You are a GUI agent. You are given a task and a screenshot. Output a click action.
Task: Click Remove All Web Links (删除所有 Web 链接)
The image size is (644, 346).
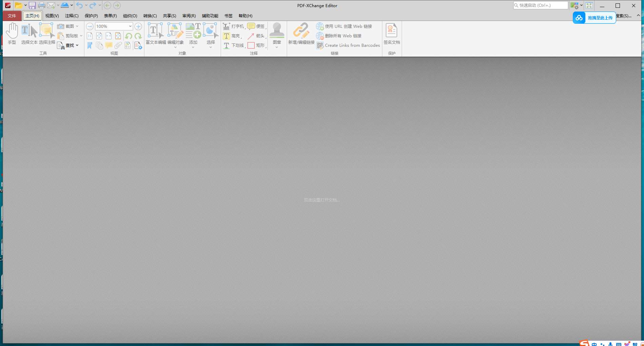pyautogui.click(x=339, y=36)
